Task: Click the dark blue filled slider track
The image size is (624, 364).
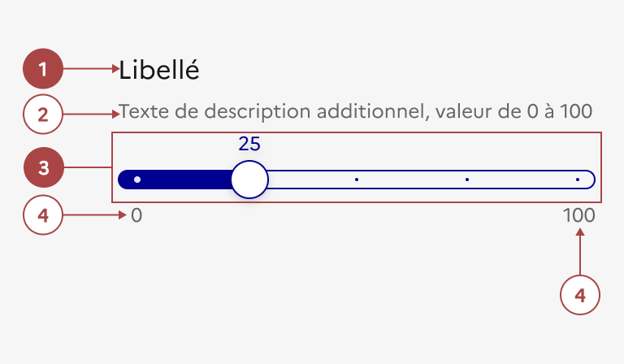Action: coord(183,180)
